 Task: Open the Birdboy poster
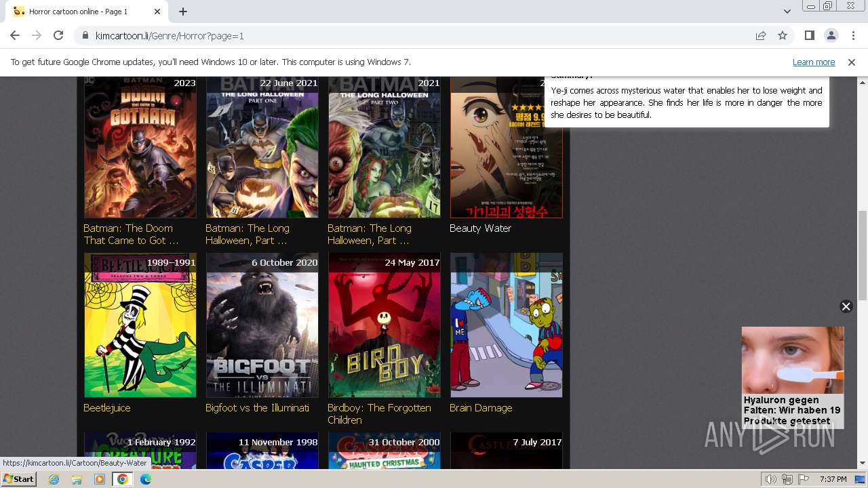[x=384, y=325]
